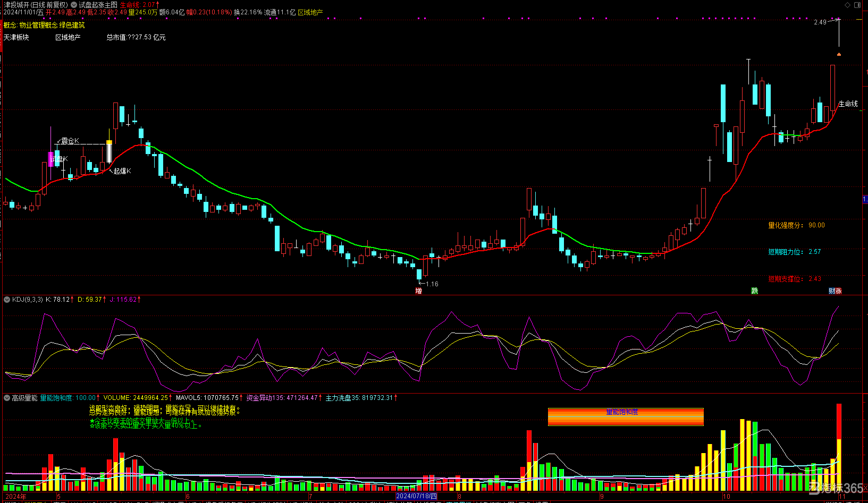Click the J: 115.62 value in KDJ header
Viewport: 868px width, 503px height.
[123, 300]
